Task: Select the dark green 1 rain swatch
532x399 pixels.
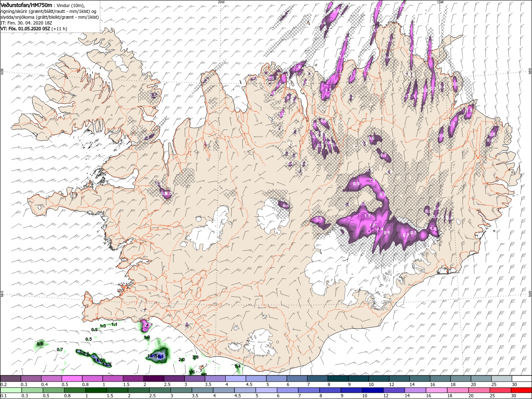Action: pyautogui.click(x=96, y=390)
